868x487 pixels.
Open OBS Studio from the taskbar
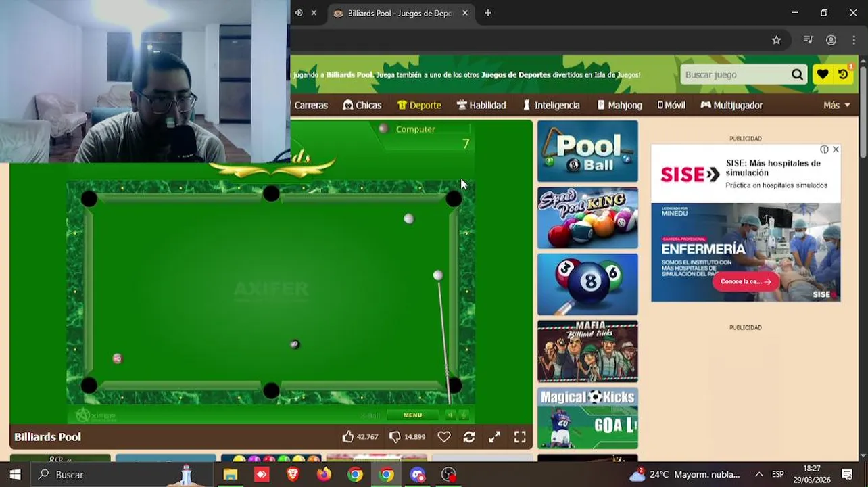click(449, 474)
